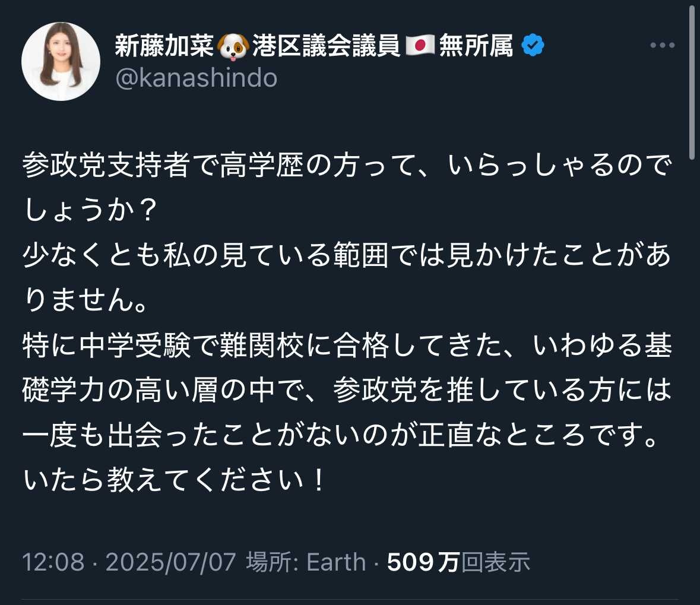Open the @kanashindo handle link
Screen dimensions: 700x605
pyautogui.click(x=197, y=78)
